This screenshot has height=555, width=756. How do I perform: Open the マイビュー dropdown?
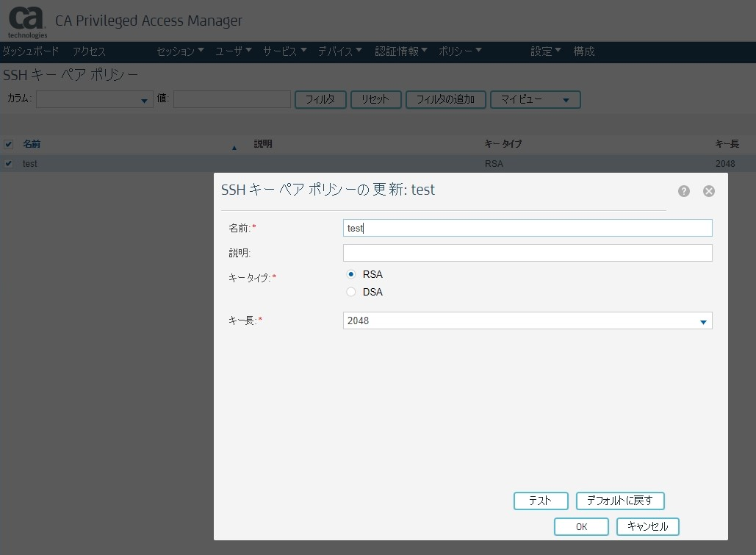(536, 100)
